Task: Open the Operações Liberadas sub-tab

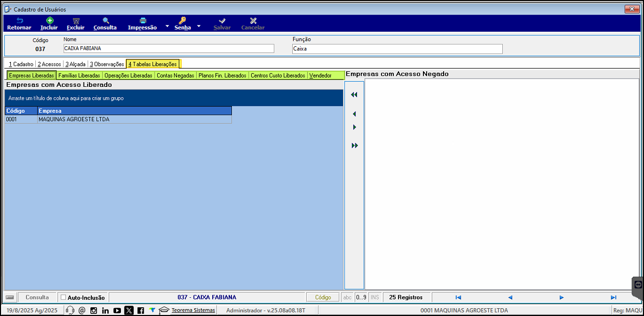Action: click(x=128, y=75)
